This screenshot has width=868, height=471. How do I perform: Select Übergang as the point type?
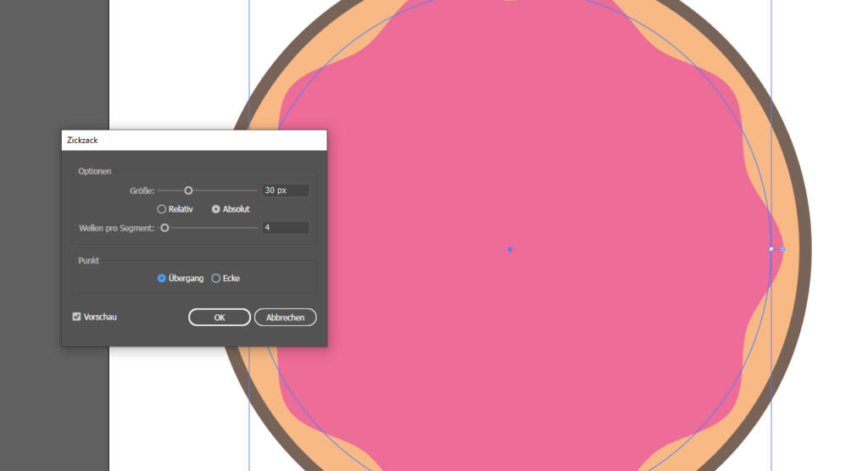[162, 278]
